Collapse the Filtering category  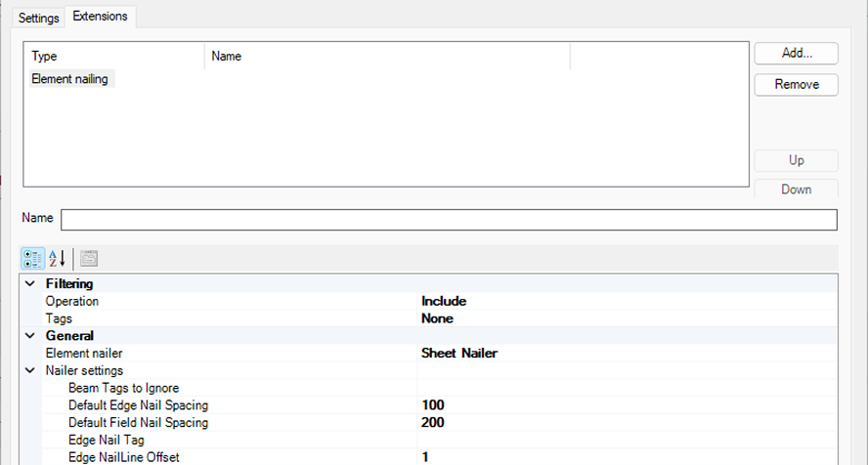tap(30, 283)
